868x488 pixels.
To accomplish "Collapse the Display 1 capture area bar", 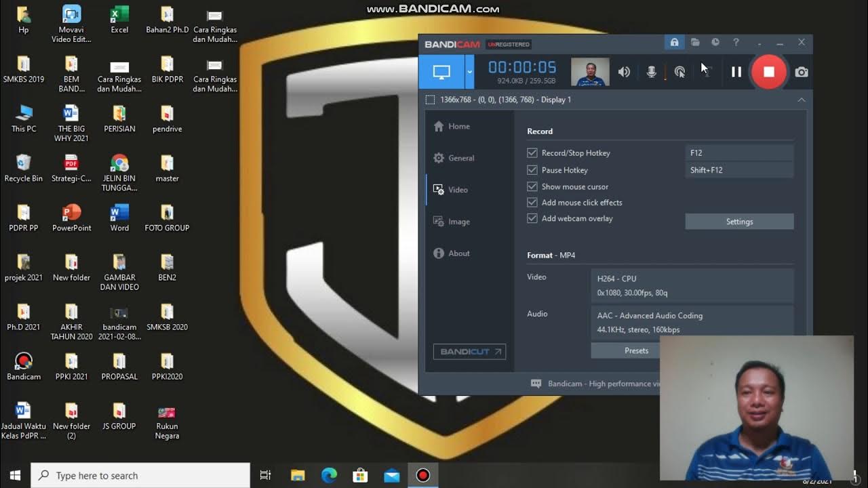I will coord(802,100).
